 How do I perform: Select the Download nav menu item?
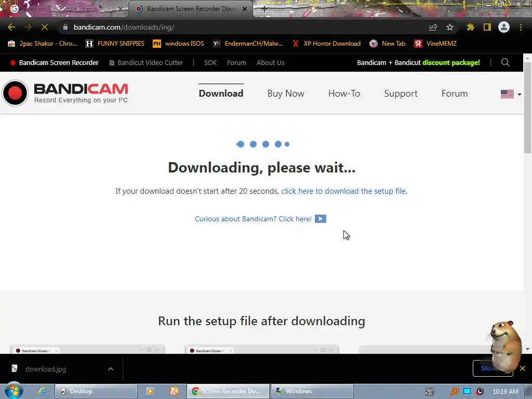221,94
